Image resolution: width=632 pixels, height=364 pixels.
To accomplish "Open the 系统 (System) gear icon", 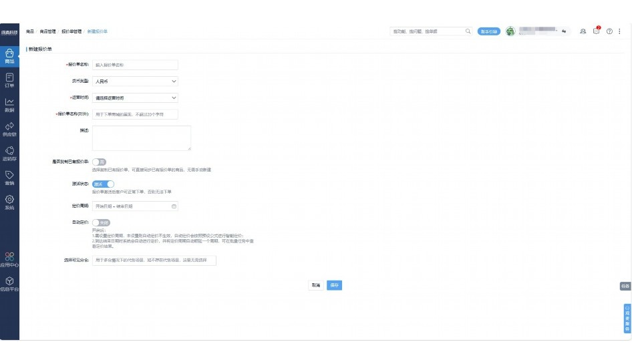I will [9, 202].
